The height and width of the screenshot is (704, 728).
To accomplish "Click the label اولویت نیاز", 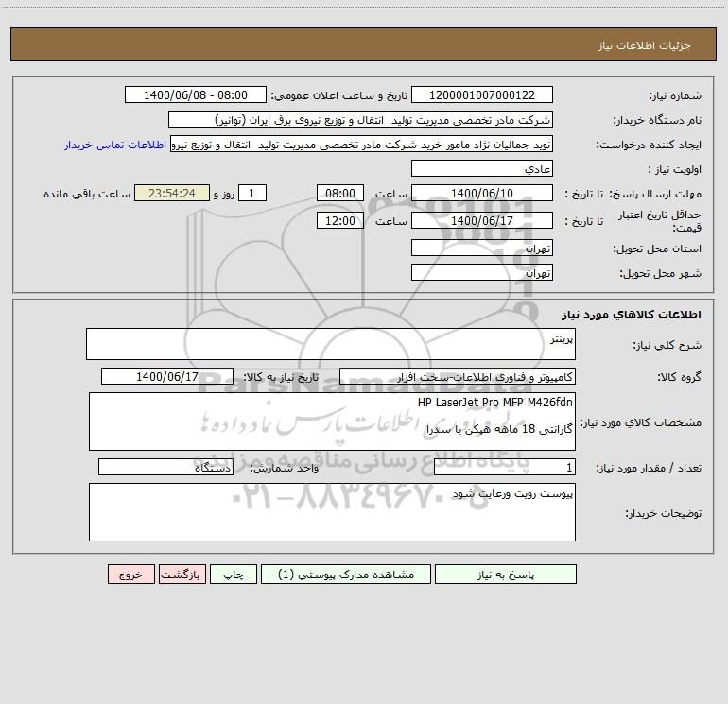I will tap(675, 169).
